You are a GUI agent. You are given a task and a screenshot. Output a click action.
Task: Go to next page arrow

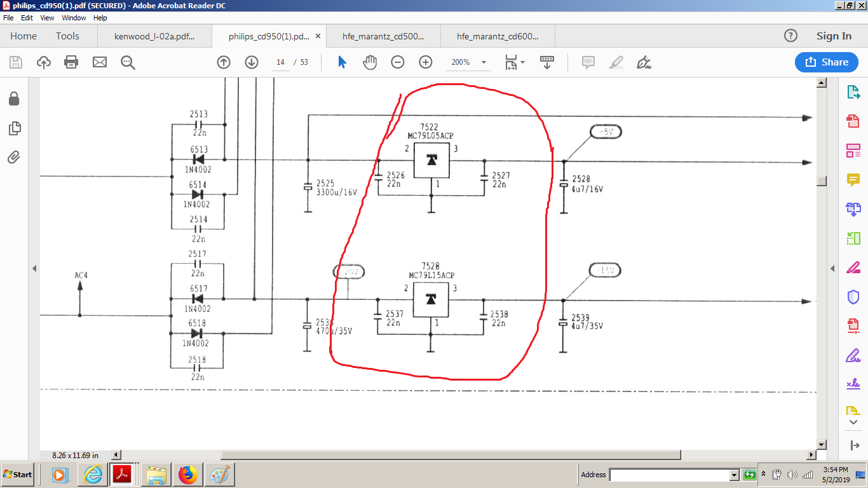click(252, 62)
